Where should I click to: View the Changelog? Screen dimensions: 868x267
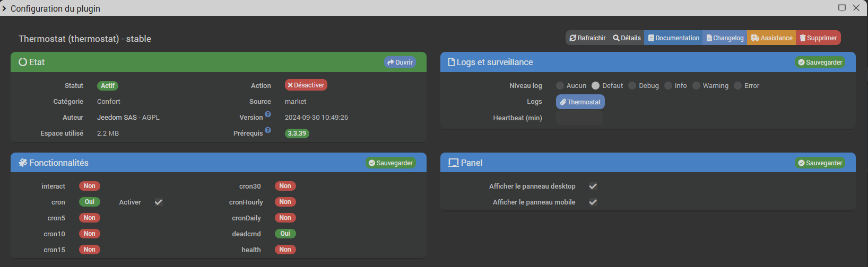point(725,38)
